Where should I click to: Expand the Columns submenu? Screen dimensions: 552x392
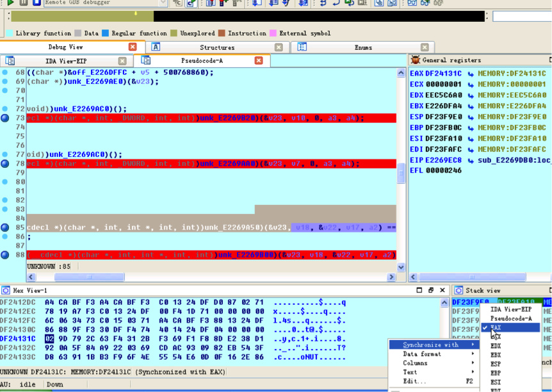coord(432,363)
